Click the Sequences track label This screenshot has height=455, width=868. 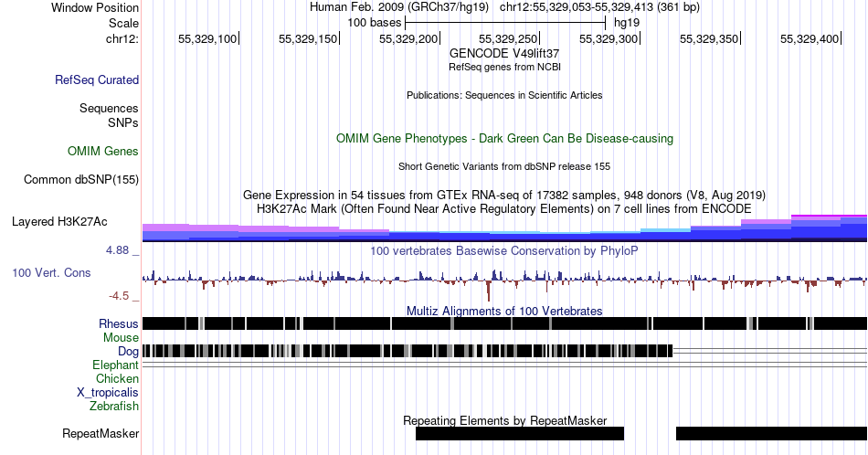coord(109,108)
